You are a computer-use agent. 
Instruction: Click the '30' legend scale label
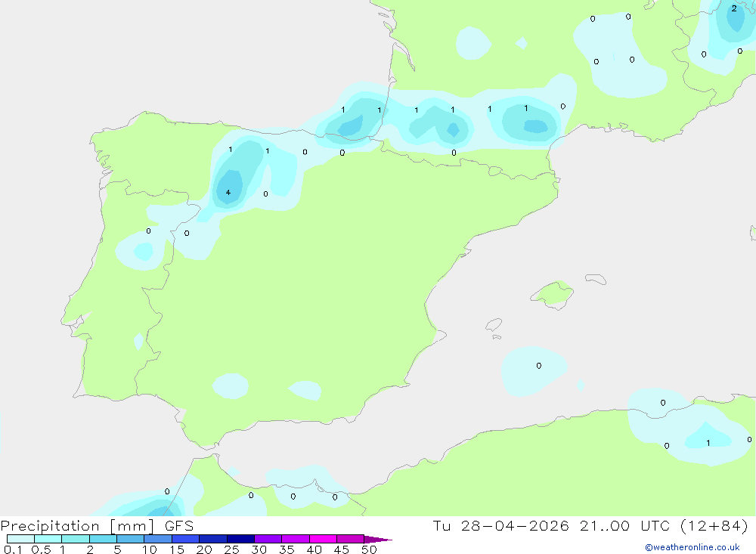[x=259, y=549]
